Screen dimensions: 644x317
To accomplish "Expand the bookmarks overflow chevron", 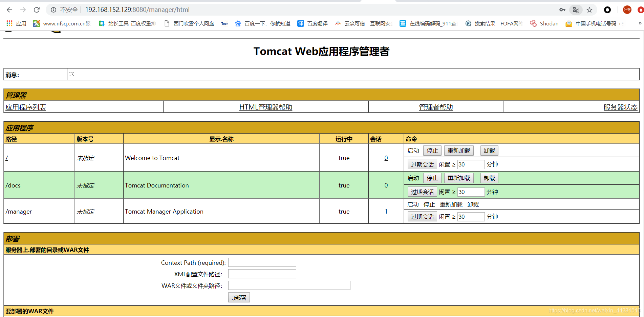I will click(640, 23).
